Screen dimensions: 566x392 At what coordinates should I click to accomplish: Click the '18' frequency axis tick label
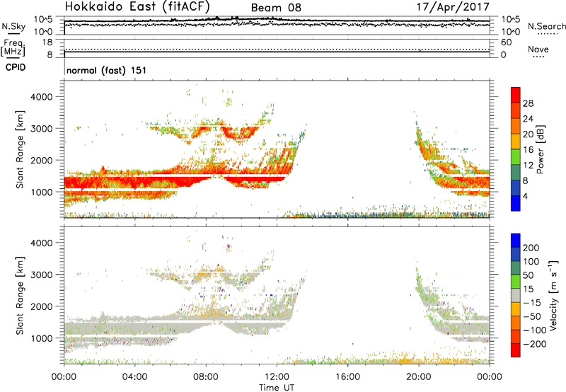47,42
